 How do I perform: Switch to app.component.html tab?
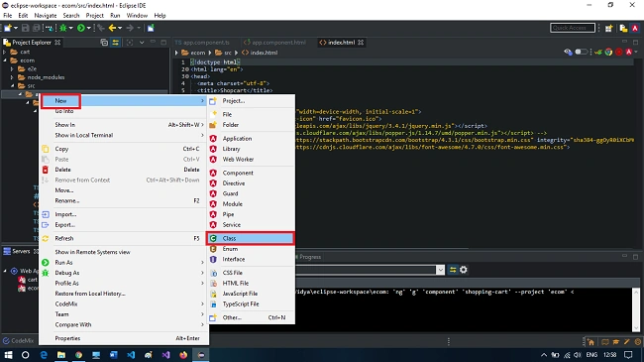274,43
